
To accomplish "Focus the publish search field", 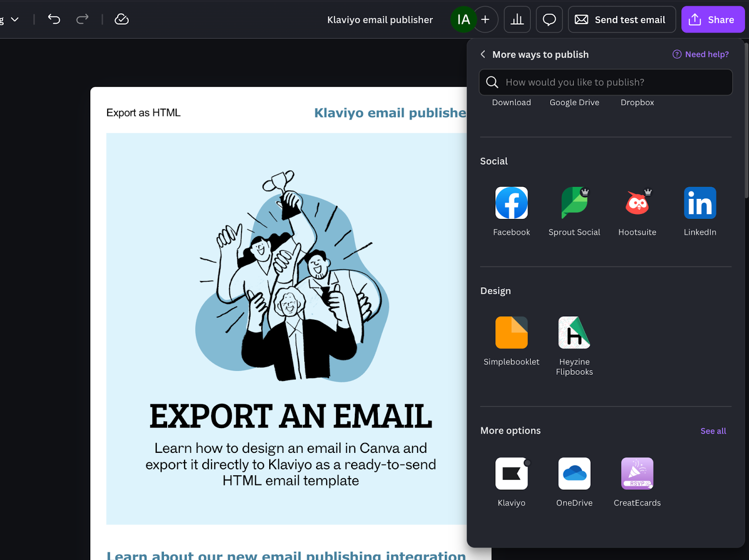I will pyautogui.click(x=609, y=82).
